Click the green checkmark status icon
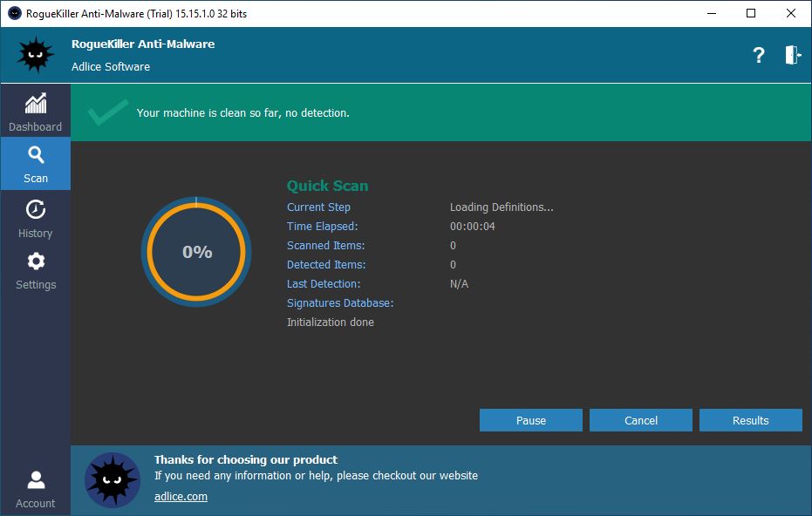The width and height of the screenshot is (812, 516). 108,112
